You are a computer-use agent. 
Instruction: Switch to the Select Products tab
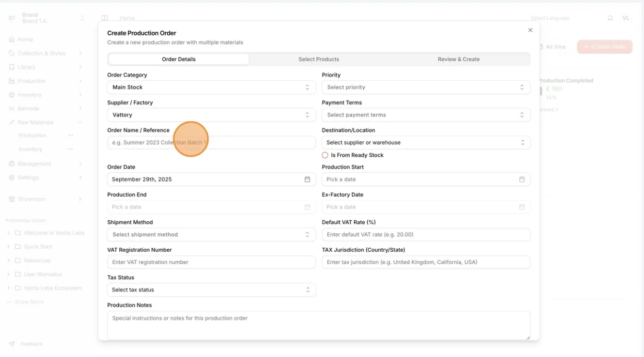tap(319, 59)
